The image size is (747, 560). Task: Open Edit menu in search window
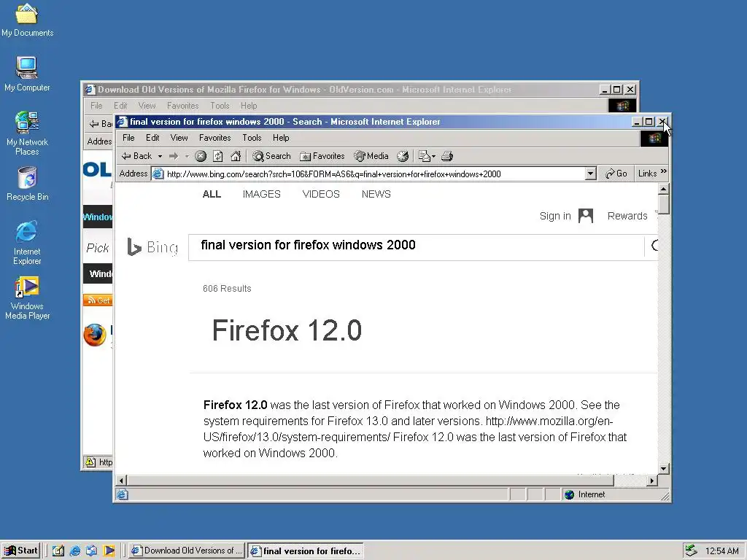click(x=152, y=138)
